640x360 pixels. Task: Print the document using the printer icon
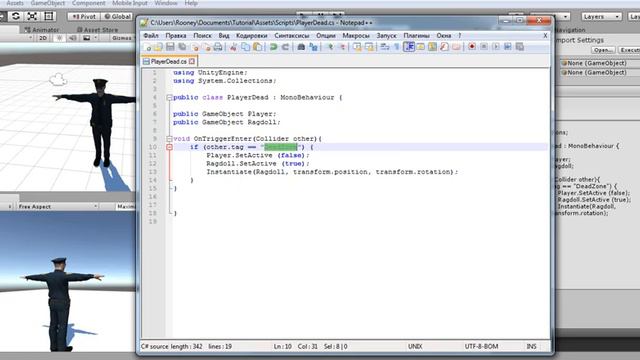click(x=218, y=47)
